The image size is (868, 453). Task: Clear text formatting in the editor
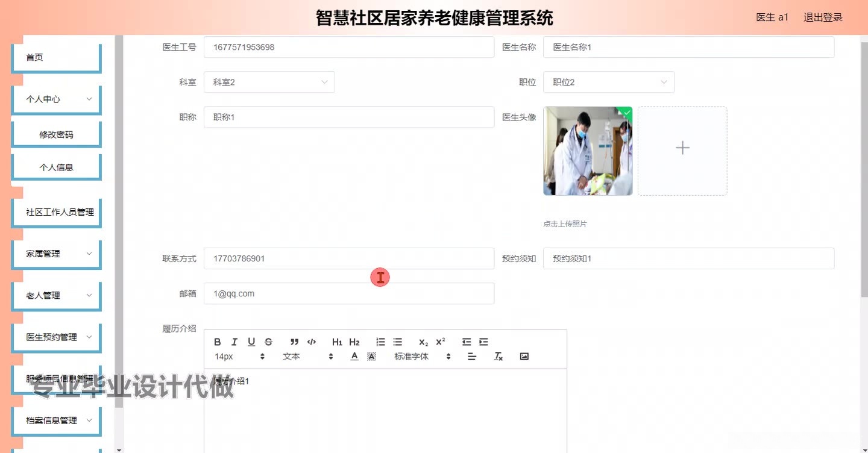(498, 357)
